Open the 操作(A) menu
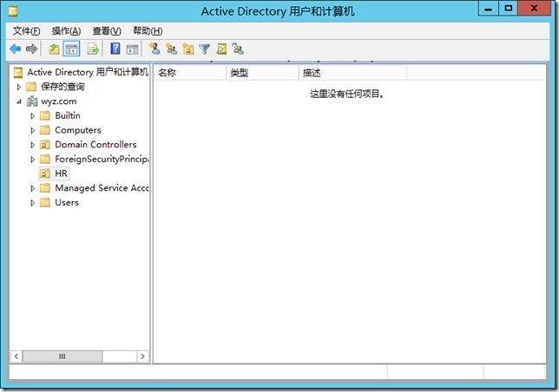 click(x=66, y=31)
